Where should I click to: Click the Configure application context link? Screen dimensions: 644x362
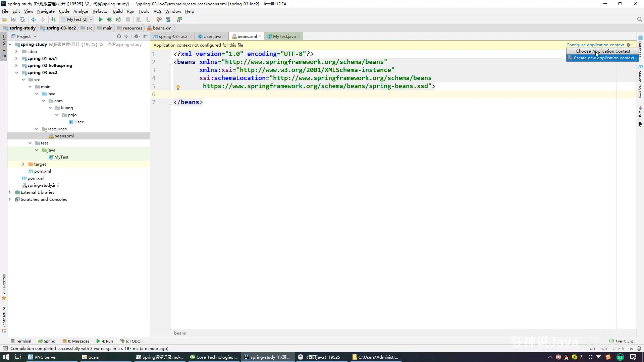tap(595, 45)
